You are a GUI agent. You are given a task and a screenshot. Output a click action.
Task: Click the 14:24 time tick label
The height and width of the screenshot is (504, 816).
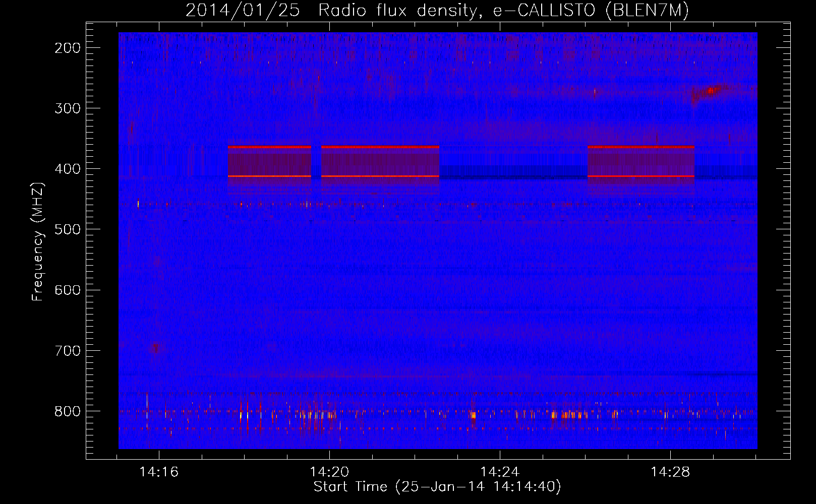[x=500, y=472]
